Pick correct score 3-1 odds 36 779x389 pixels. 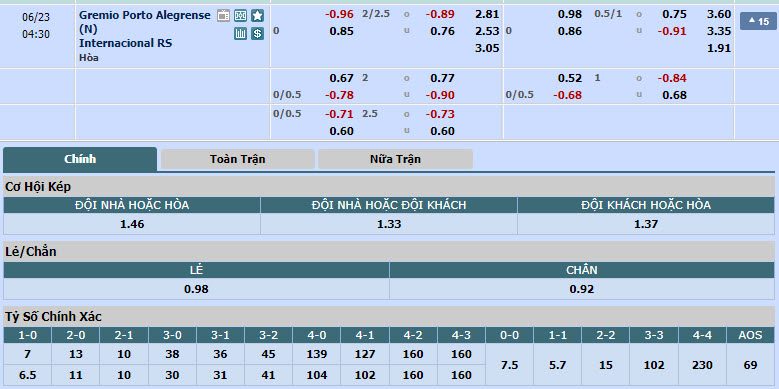pyautogui.click(x=220, y=354)
